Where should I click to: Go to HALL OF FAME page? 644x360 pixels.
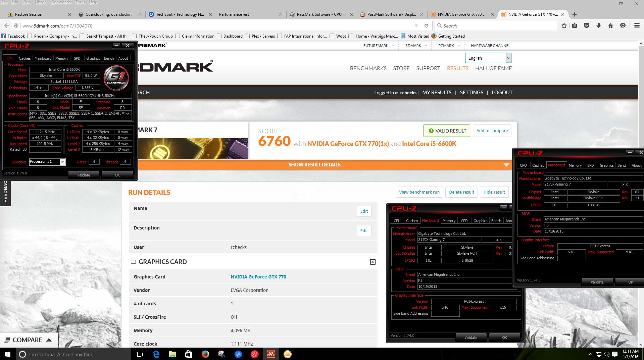click(493, 68)
